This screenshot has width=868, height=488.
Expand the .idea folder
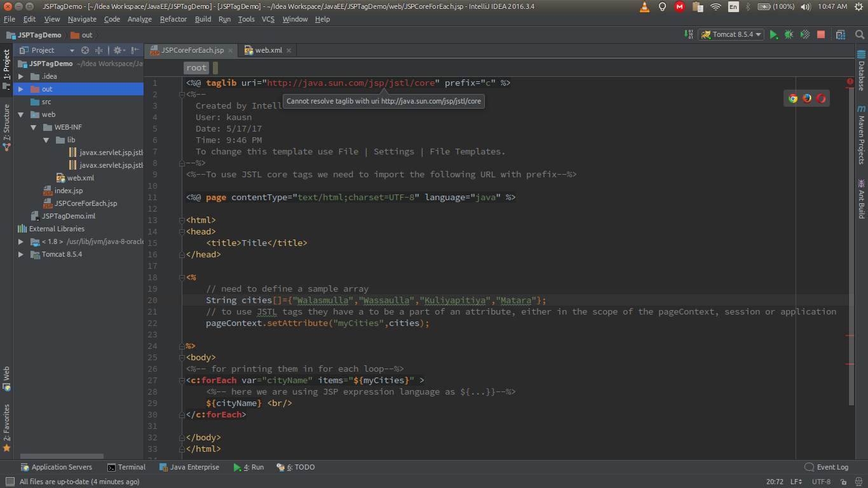tap(21, 76)
